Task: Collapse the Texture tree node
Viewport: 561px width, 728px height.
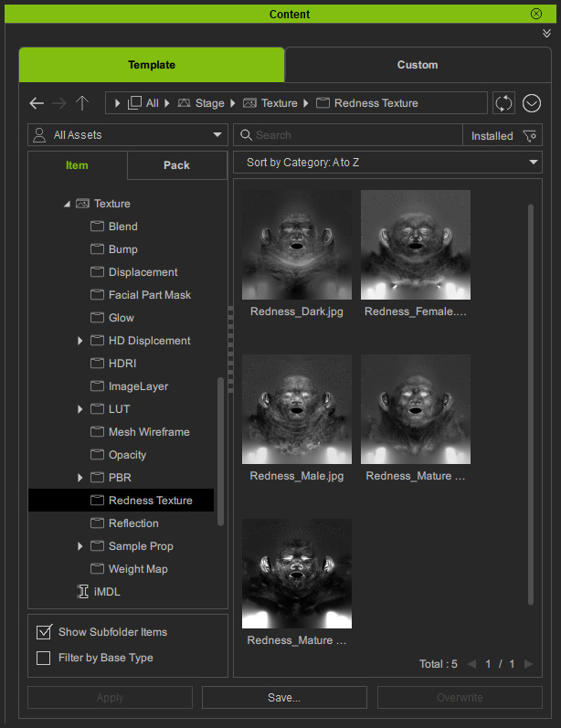Action: [67, 204]
